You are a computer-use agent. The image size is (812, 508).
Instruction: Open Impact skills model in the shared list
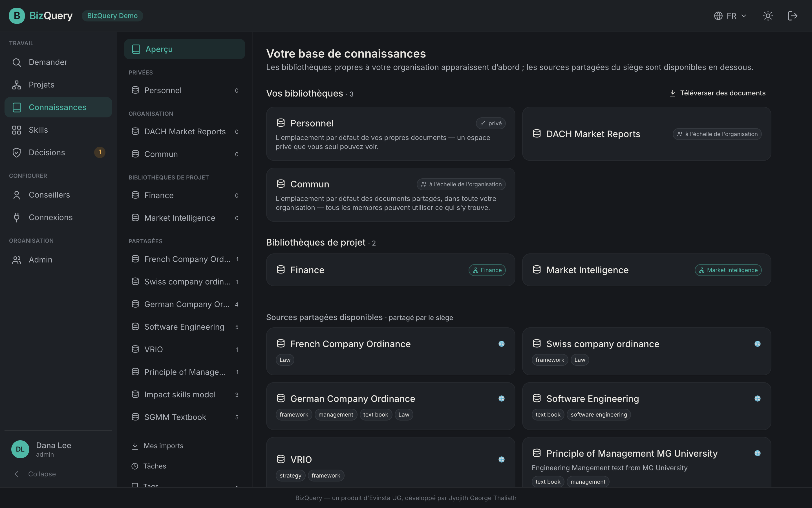click(x=185, y=395)
